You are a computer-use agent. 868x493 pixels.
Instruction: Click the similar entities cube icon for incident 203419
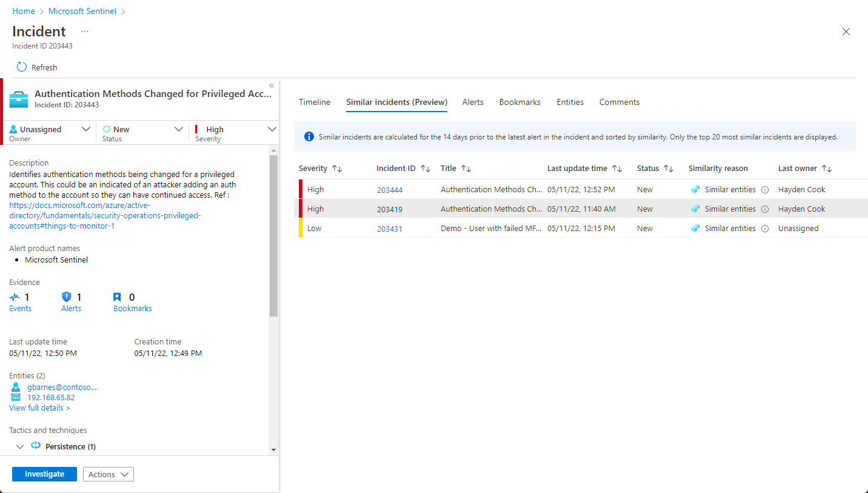pos(695,209)
